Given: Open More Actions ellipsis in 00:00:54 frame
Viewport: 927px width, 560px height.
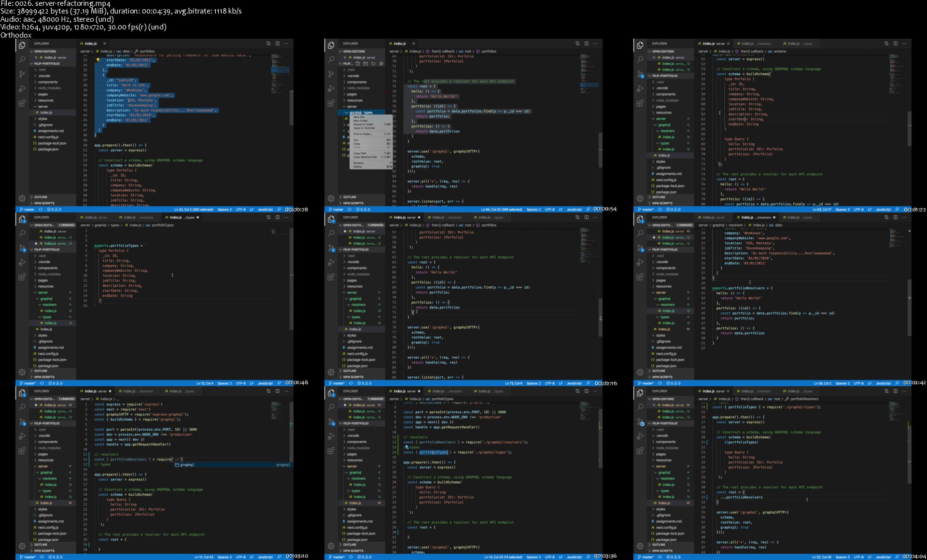Looking at the screenshot, I should pos(596,43).
